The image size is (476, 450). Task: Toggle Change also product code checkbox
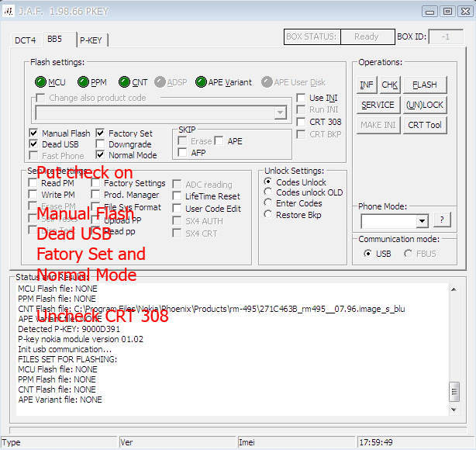point(40,98)
